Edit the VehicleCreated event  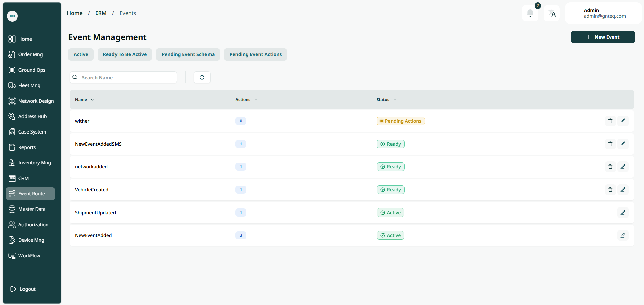(x=623, y=190)
